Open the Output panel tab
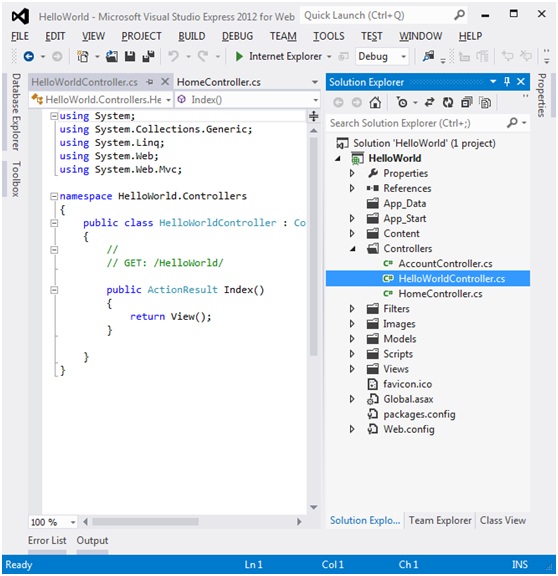 pyautogui.click(x=92, y=540)
